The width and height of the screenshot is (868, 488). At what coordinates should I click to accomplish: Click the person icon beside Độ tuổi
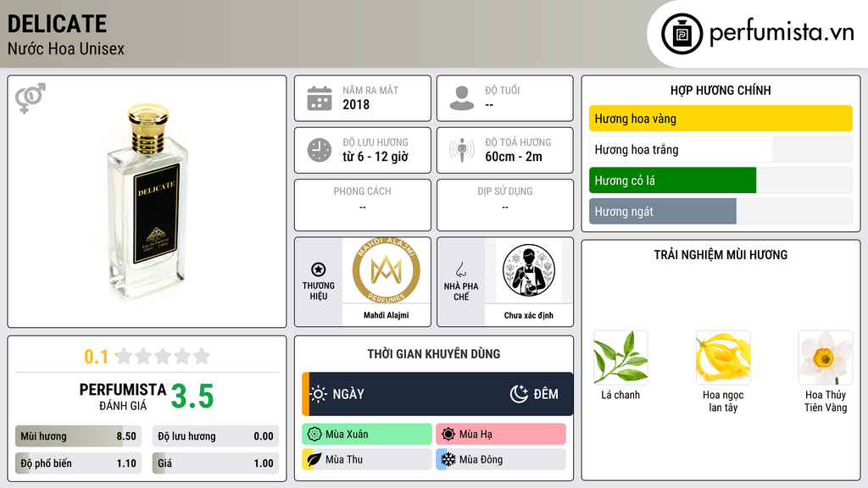click(x=462, y=98)
